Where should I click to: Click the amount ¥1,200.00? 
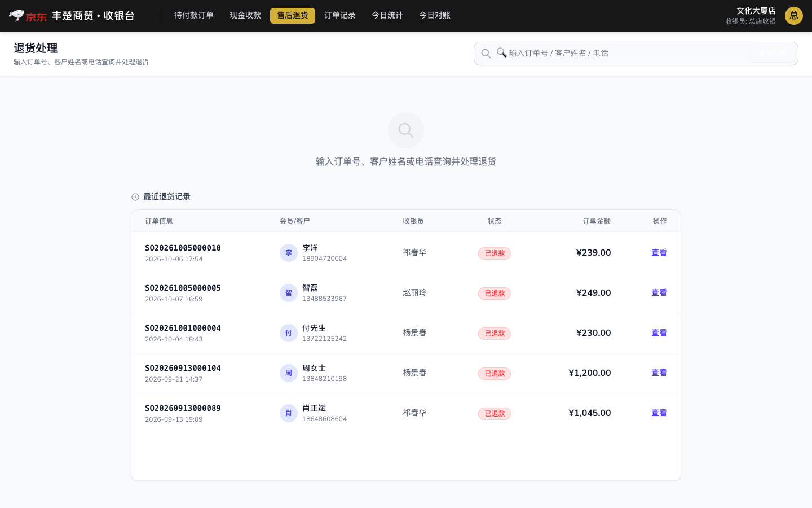point(590,373)
